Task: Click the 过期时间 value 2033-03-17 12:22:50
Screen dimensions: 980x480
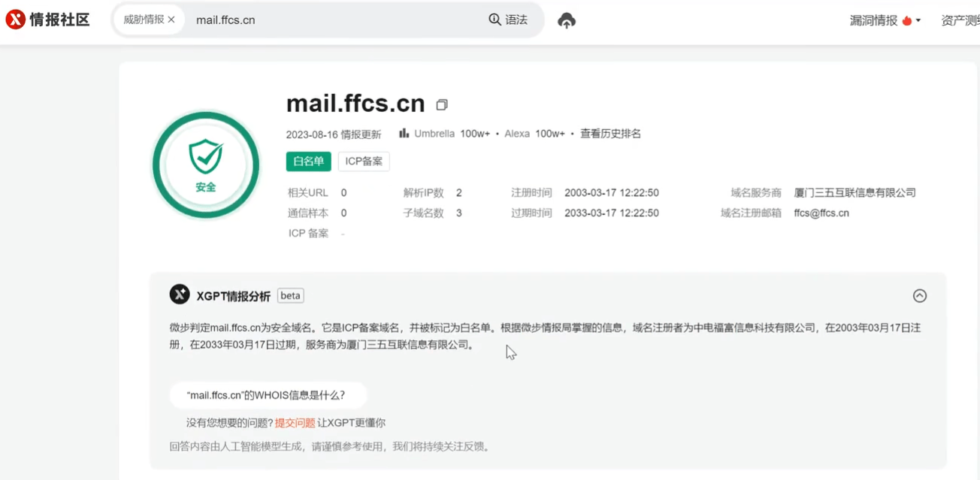Action: [x=612, y=213]
